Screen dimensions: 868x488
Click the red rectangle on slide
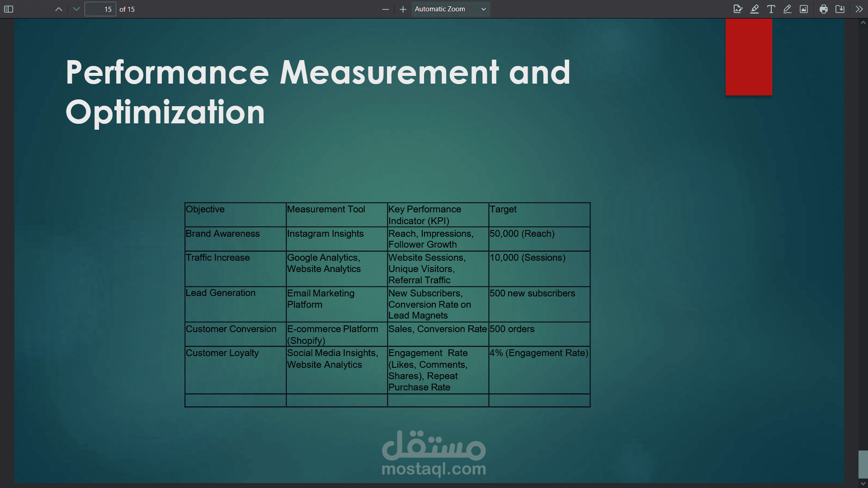point(749,57)
